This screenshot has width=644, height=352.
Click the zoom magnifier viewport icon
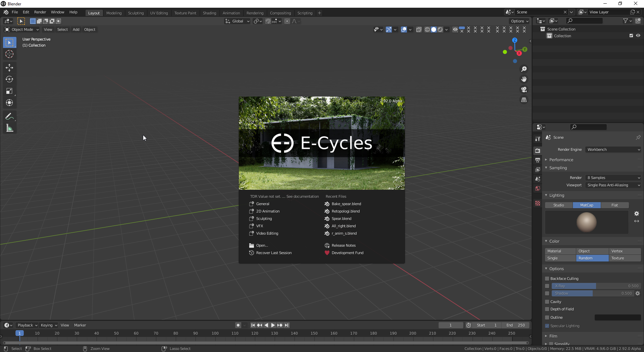pos(524,69)
